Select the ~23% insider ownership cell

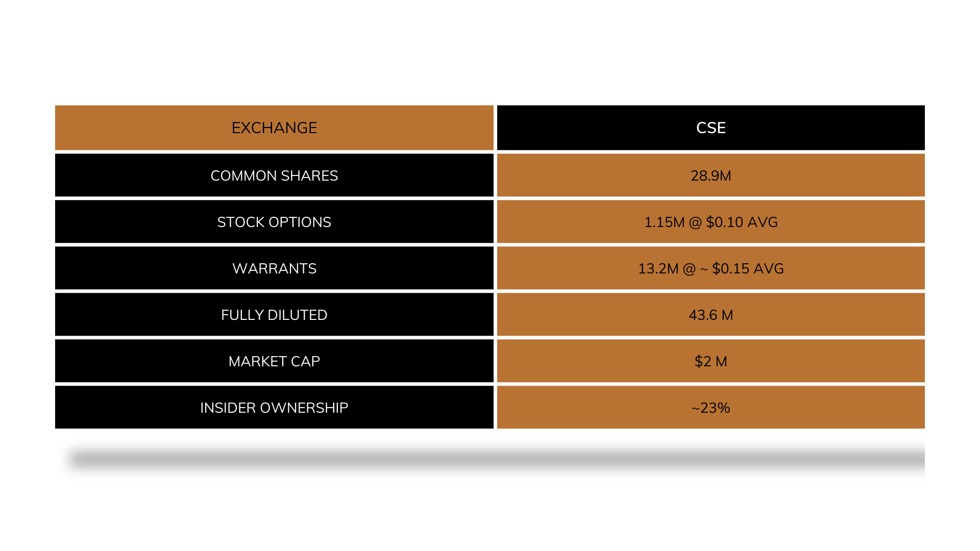[710, 408]
